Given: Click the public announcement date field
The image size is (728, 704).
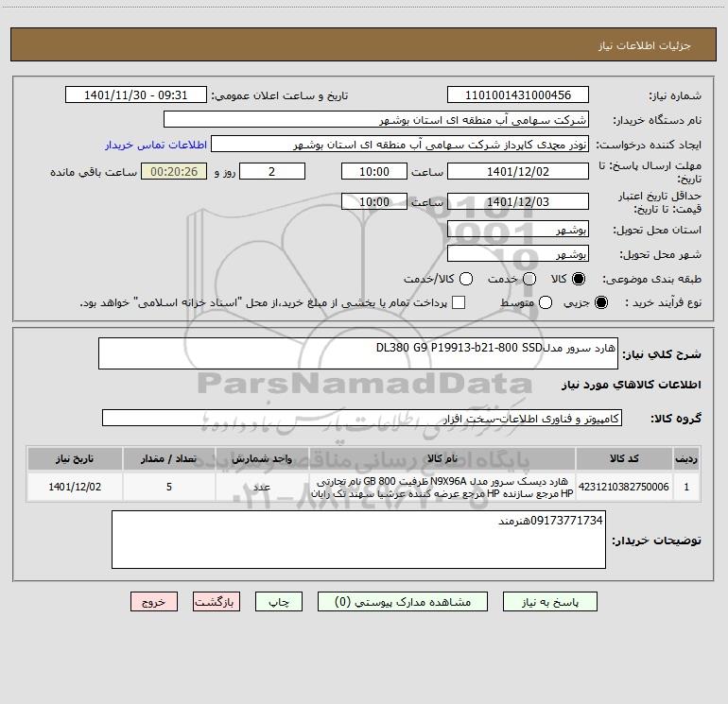Looking at the screenshot, I should coord(135,95).
